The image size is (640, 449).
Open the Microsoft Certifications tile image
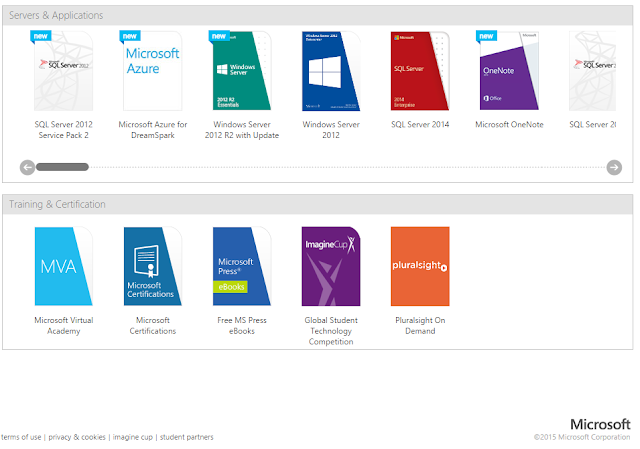pos(152,266)
